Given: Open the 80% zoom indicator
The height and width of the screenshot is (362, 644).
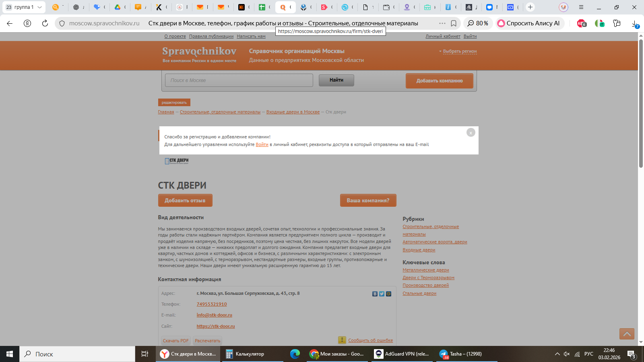Looking at the screenshot, I should click(478, 23).
